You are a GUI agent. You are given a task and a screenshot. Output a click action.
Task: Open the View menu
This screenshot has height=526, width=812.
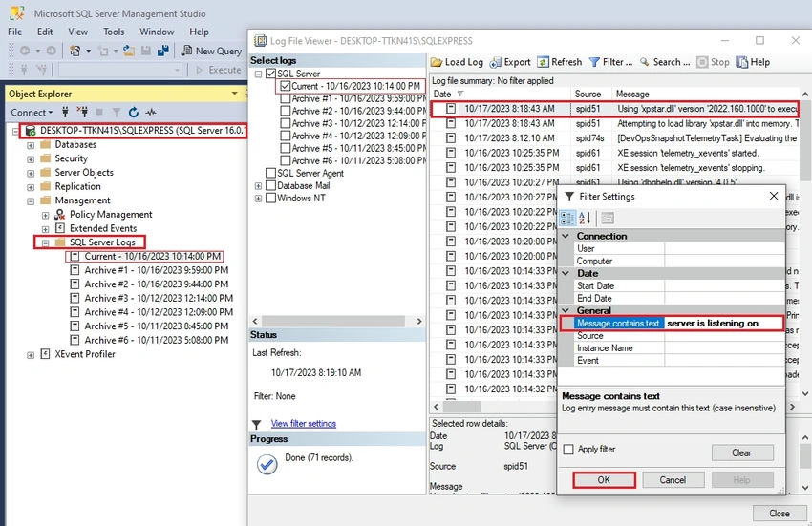point(78,32)
